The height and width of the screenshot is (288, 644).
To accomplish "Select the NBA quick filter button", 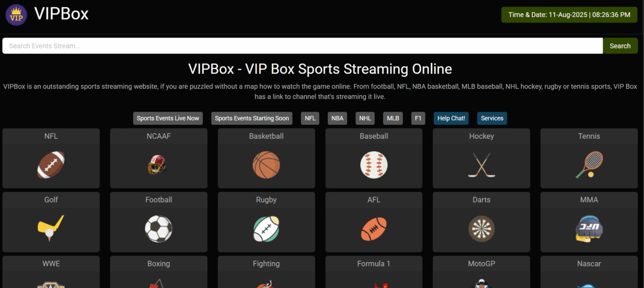I will pyautogui.click(x=337, y=118).
